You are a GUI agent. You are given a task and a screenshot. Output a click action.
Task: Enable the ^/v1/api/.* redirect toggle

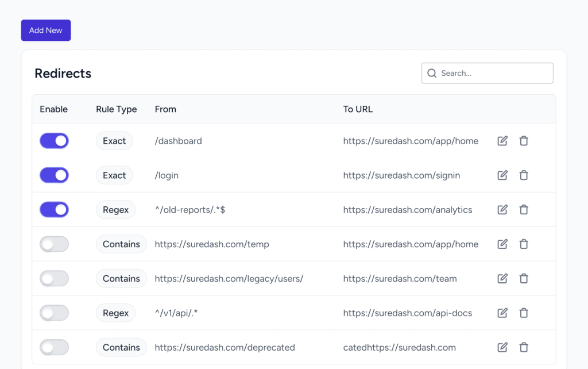tap(54, 313)
